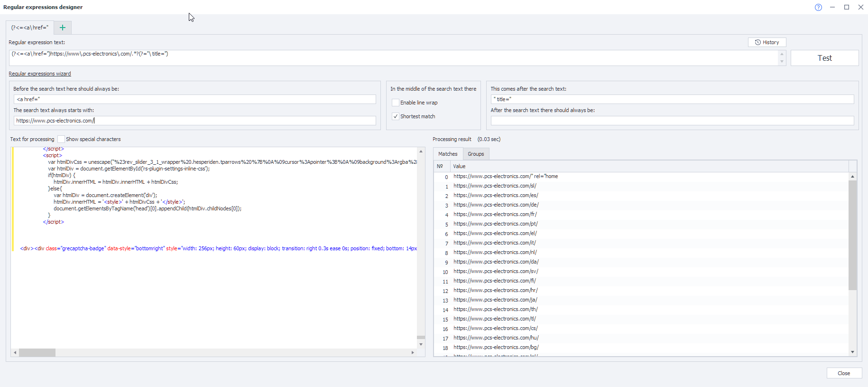This screenshot has width=868, height=387.
Task: Click the text area horizontal scrollbar thumb
Action: pos(37,352)
